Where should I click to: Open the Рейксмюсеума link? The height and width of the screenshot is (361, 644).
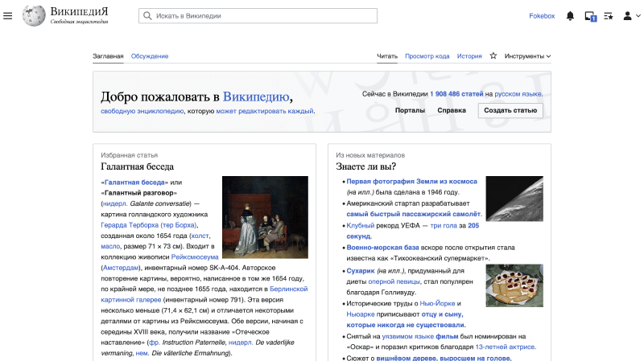[x=195, y=257]
